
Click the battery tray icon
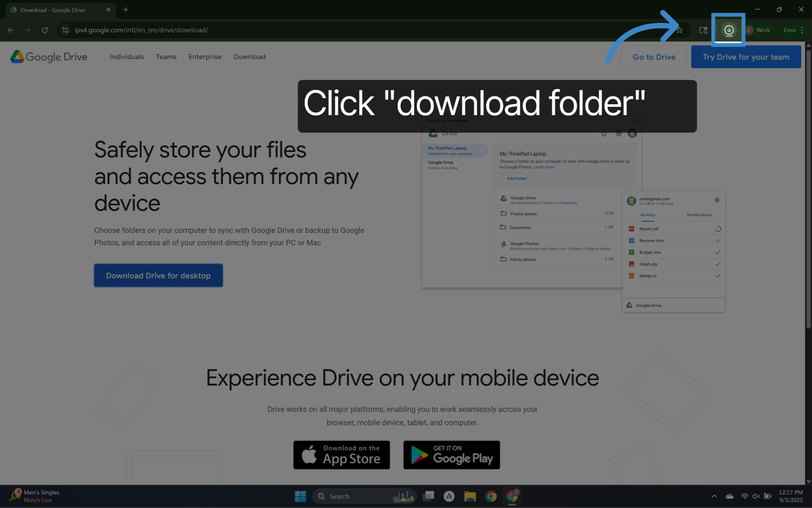(x=768, y=496)
